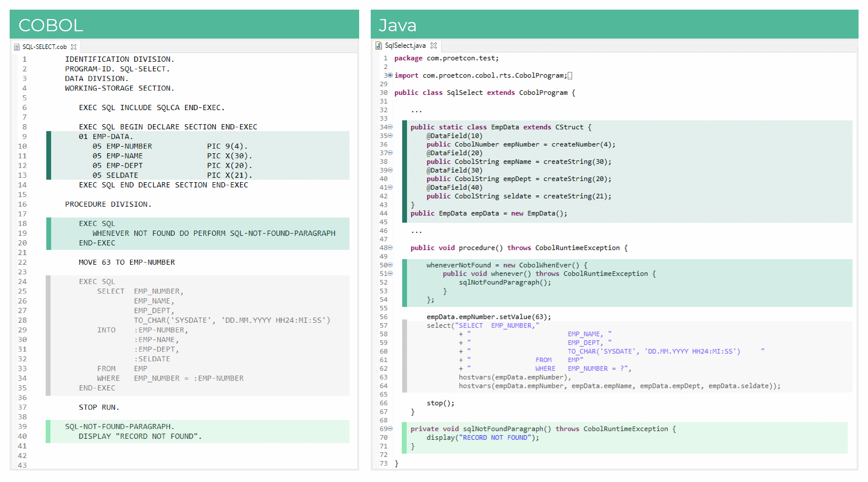Screen dimensions: 868x482
Task: Collapse the sqlNotFoundParagraph method fold at line 69
Action: point(390,428)
